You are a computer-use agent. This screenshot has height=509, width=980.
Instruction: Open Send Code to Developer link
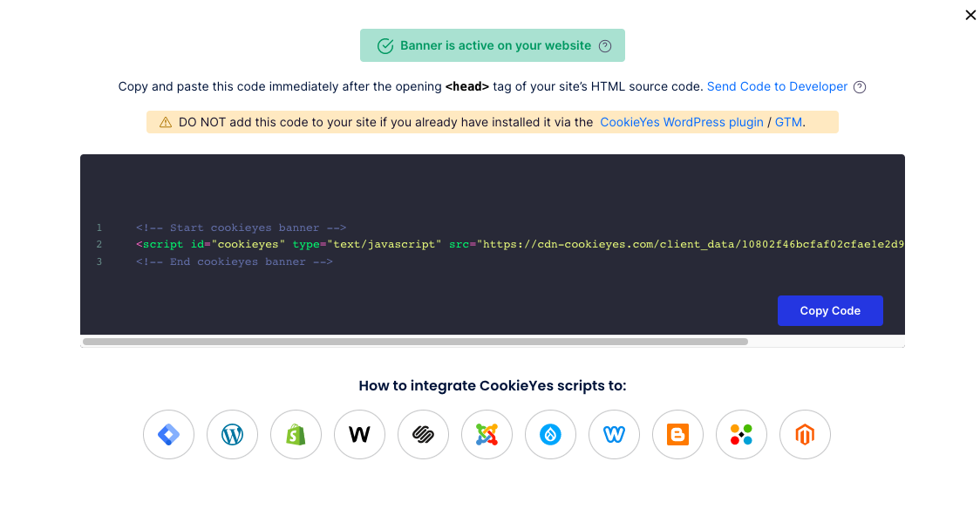[777, 87]
